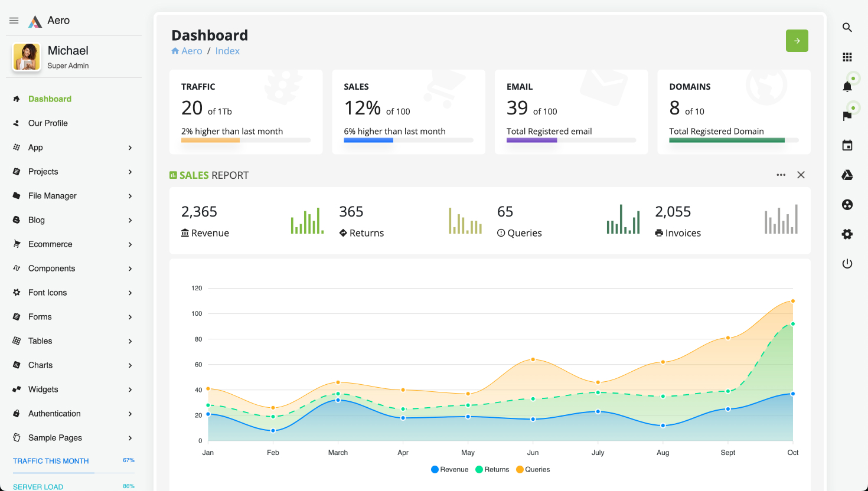The width and height of the screenshot is (868, 491).
Task: Toggle Revenue series in chart legend
Action: (449, 470)
